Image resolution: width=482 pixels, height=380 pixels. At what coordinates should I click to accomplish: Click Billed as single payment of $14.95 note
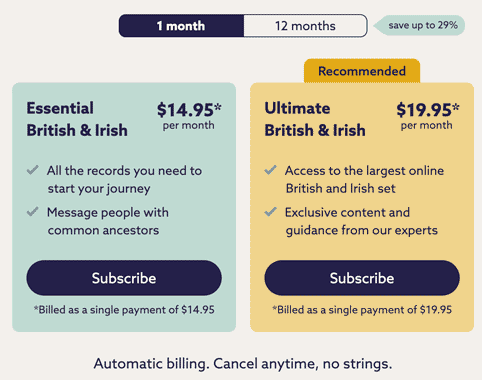[124, 310]
